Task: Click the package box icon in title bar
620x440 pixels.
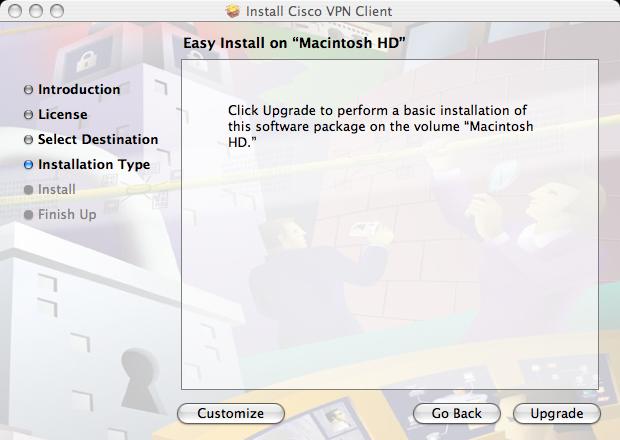Action: click(x=232, y=11)
